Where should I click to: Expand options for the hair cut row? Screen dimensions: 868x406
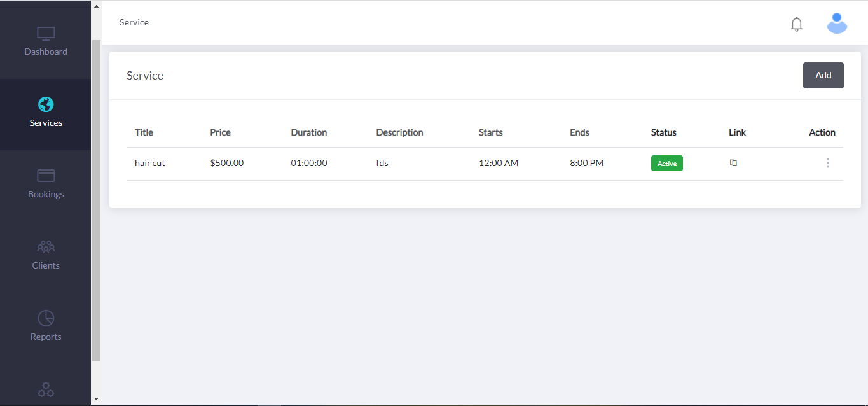click(828, 163)
